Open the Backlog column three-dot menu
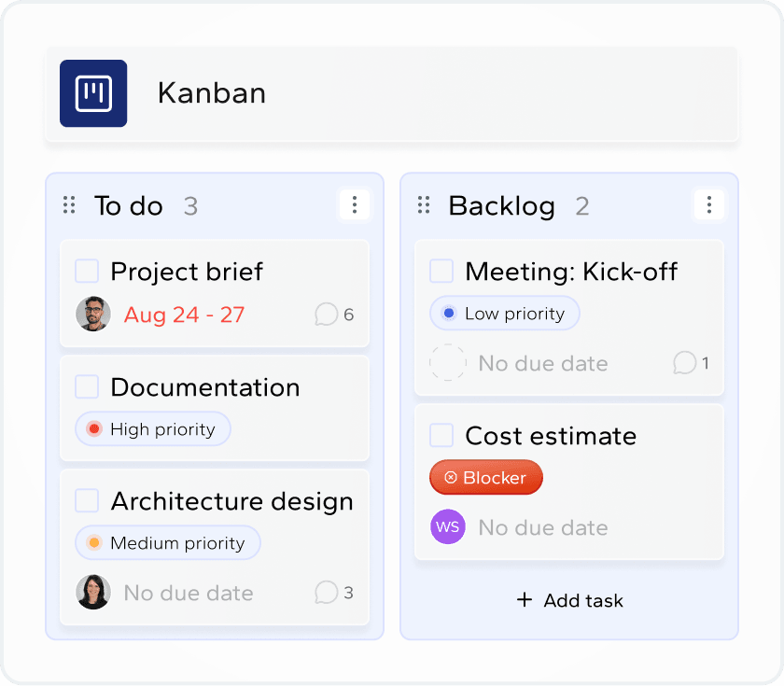784x686 pixels. pyautogui.click(x=708, y=205)
